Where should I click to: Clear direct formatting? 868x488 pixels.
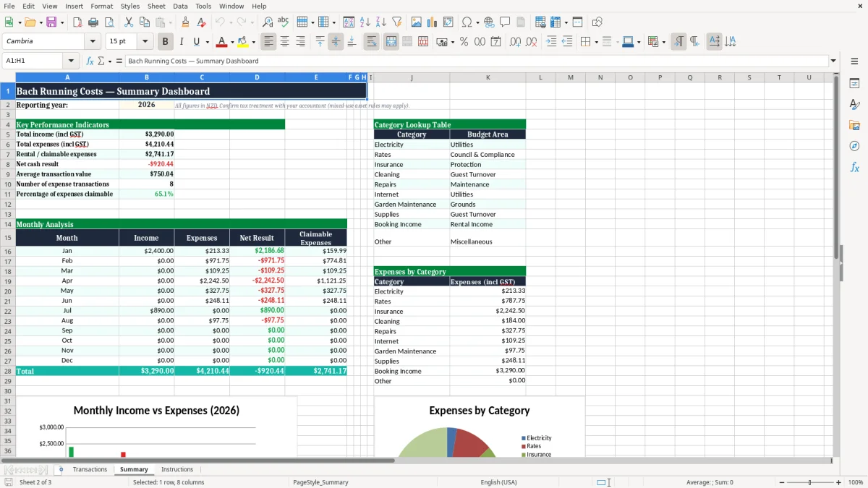point(202,22)
